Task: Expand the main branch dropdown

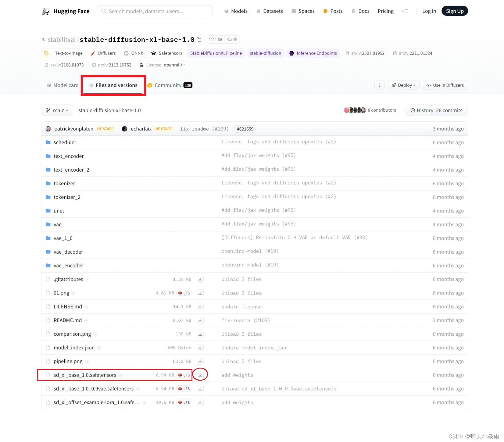Action: pyautogui.click(x=57, y=110)
